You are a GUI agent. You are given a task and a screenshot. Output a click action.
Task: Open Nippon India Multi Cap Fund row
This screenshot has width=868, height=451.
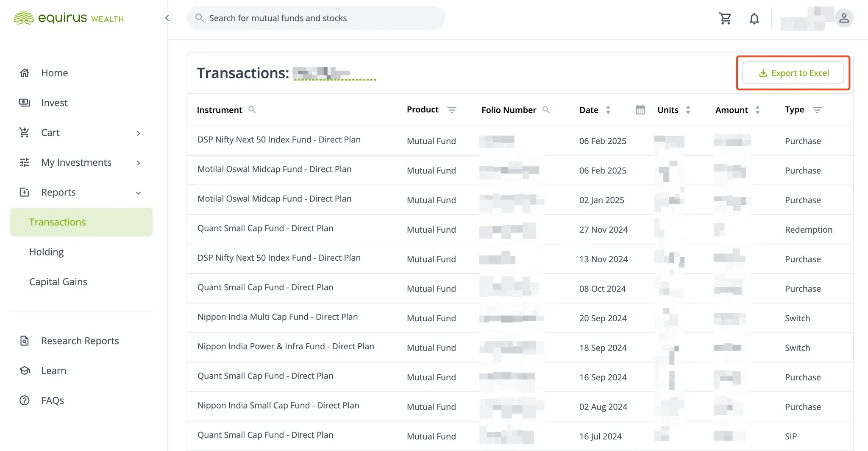coord(520,318)
